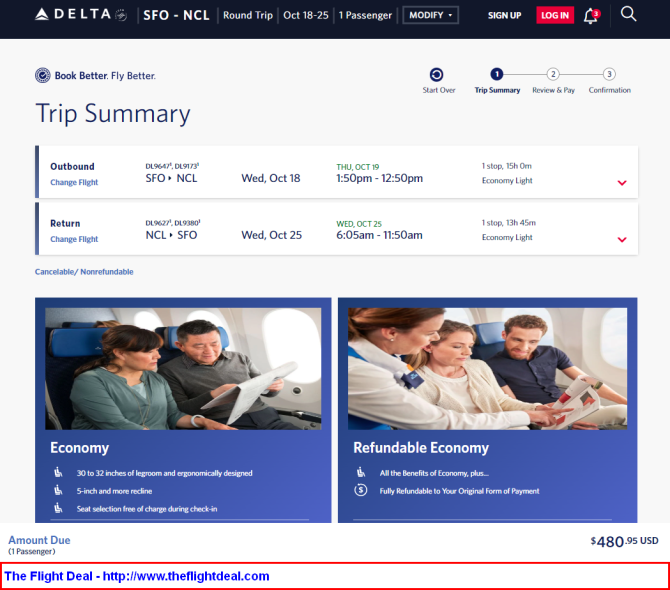Click the refundable dollar icon in Refundable Economy
This screenshot has width=670, height=590.
[360, 490]
